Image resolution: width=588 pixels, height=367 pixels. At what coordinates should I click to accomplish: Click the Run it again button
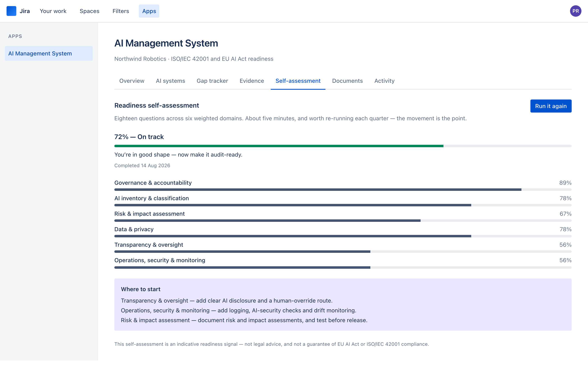[x=551, y=106]
